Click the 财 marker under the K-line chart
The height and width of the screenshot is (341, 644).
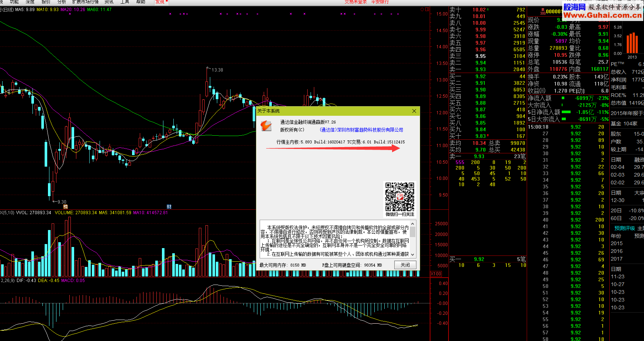[169, 207]
